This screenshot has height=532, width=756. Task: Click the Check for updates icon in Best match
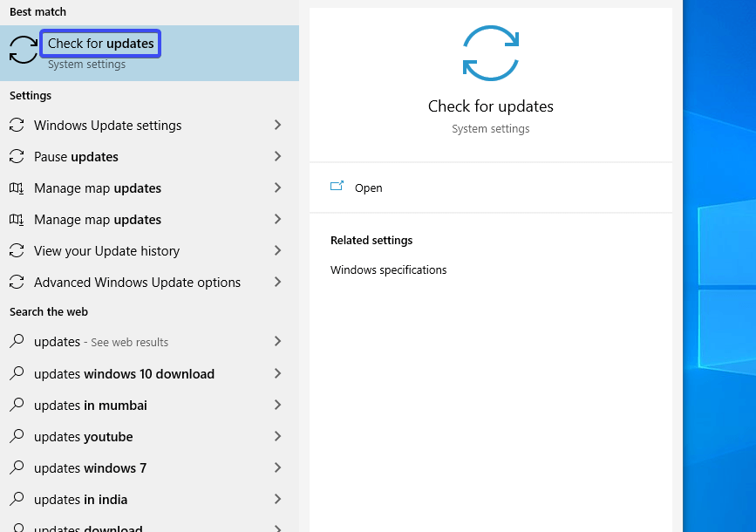point(22,50)
